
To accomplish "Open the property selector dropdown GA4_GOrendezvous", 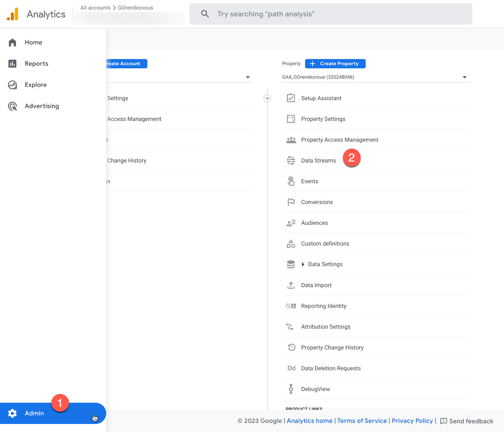I will point(375,77).
